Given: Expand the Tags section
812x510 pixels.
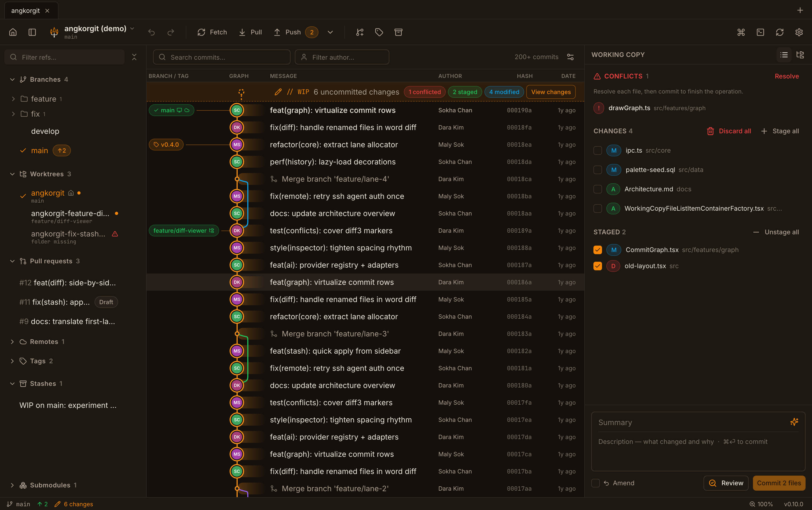Looking at the screenshot, I should (x=12, y=361).
